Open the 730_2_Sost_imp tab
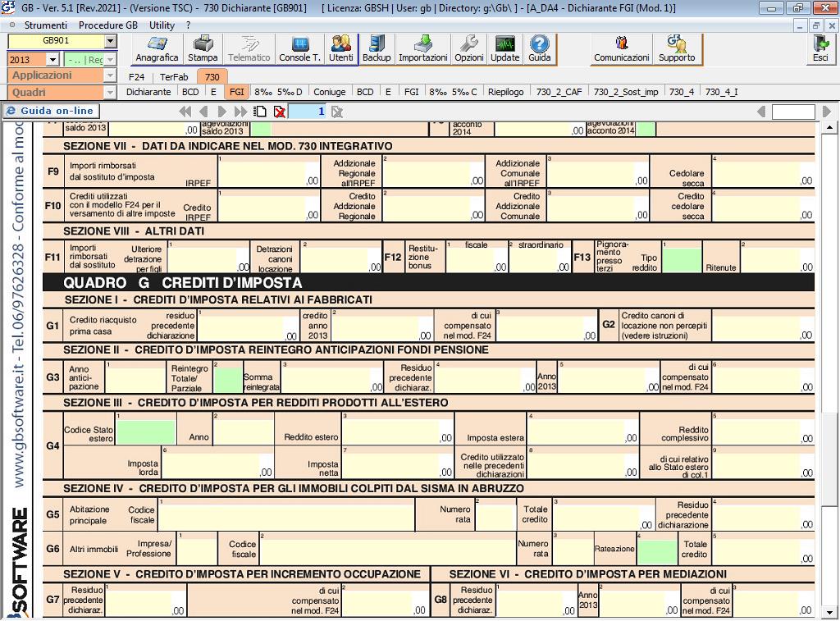Screen dimensions: 840x621 (x=626, y=92)
